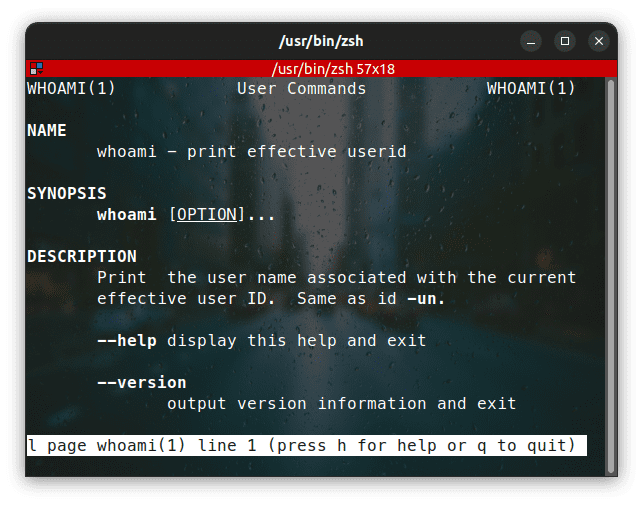Click the red "/usr/bin/zsh 57x18" terminal titlebar
Image resolution: width=643 pixels, height=505 pixels.
coord(321,68)
